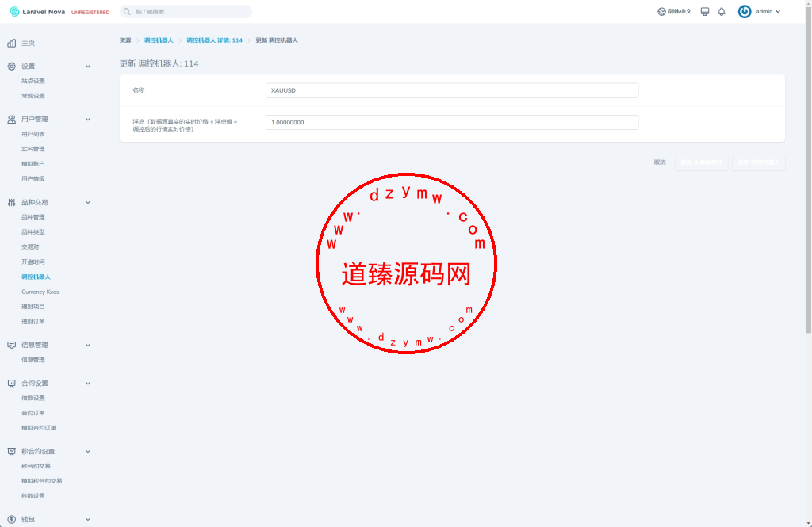This screenshot has width=812, height=527.
Task: Open 交易对 menu item
Action: tap(30, 247)
